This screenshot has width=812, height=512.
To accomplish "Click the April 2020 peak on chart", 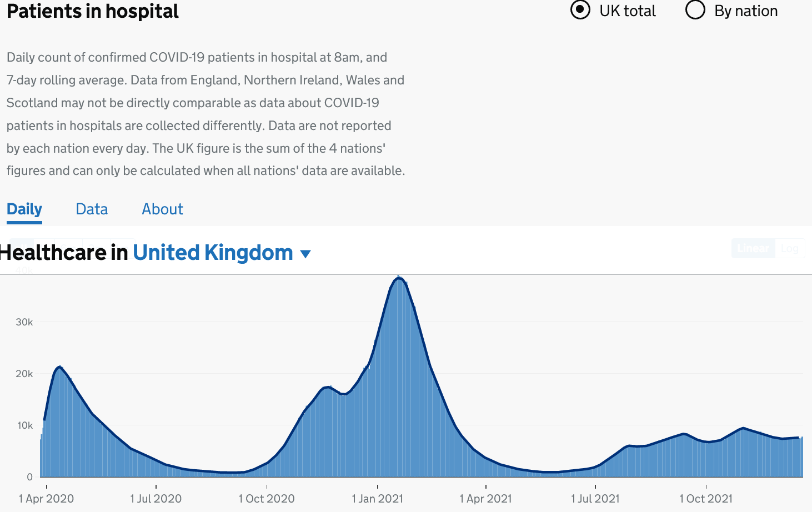I will click(59, 367).
